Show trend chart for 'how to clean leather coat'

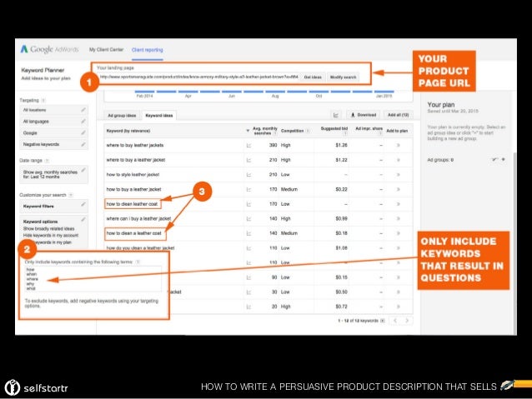click(x=248, y=204)
